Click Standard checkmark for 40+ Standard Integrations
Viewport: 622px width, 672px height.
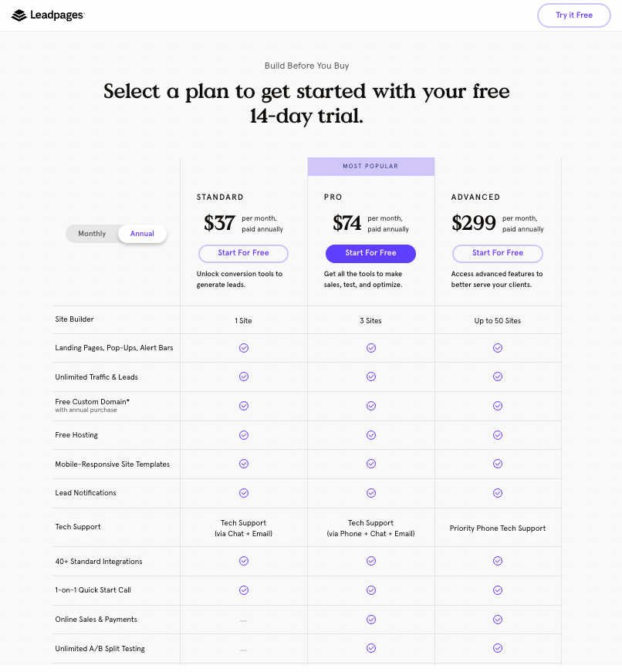pos(244,561)
